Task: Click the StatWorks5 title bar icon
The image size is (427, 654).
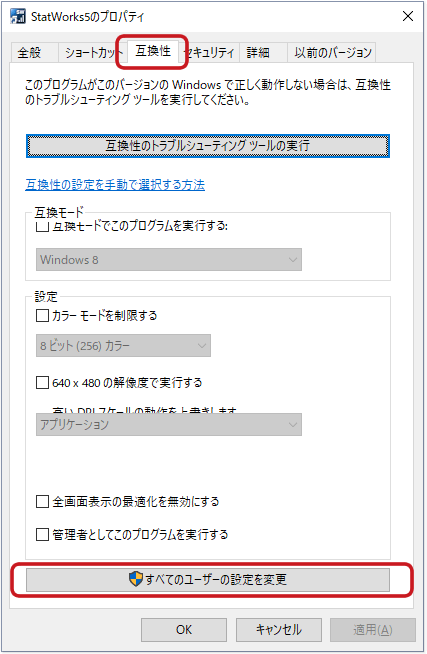Action: coord(18,16)
